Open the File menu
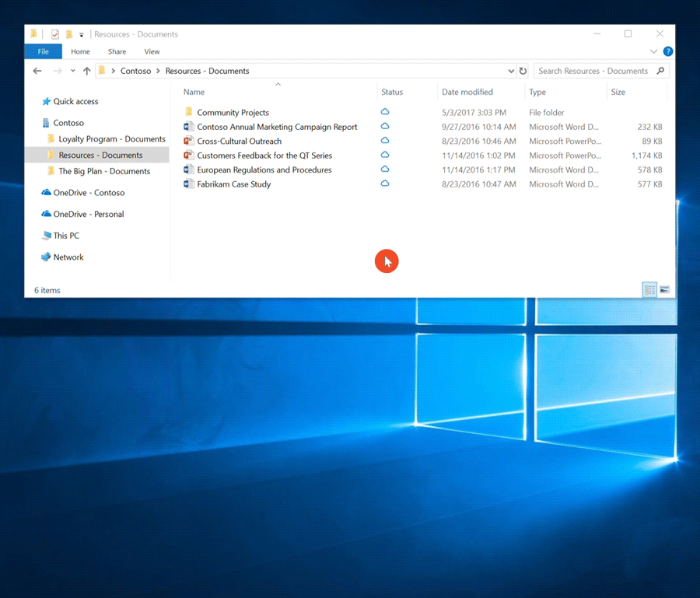Image resolution: width=700 pixels, height=598 pixels. coord(43,51)
